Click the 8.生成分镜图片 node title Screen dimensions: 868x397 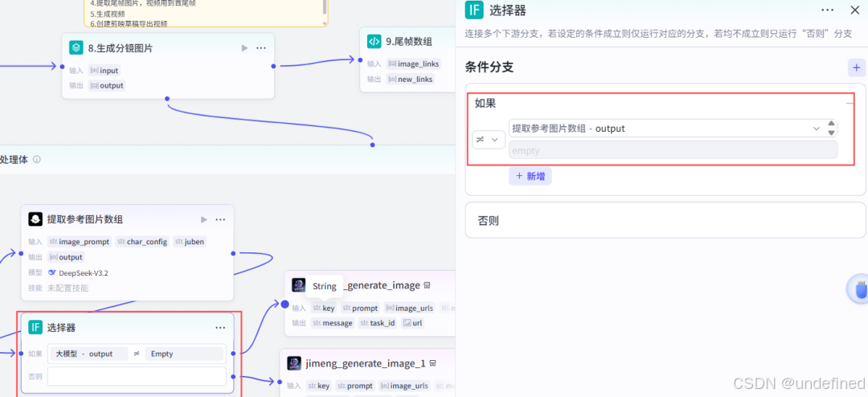point(120,48)
